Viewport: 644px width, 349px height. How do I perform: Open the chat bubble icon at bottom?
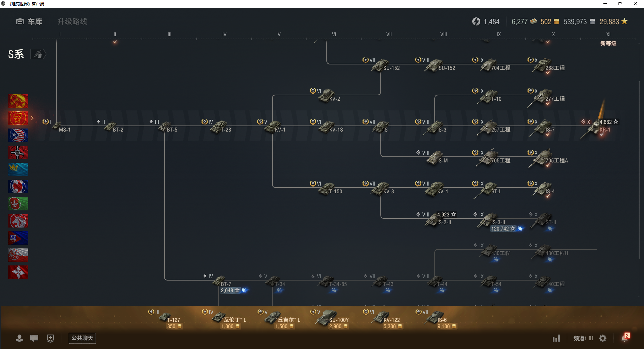34,338
